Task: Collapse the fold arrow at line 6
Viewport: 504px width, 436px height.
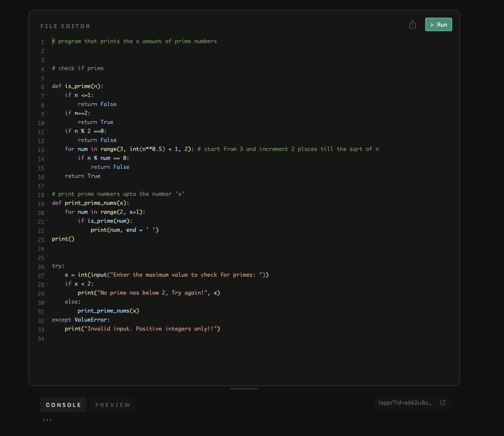Action: pyautogui.click(x=47, y=86)
